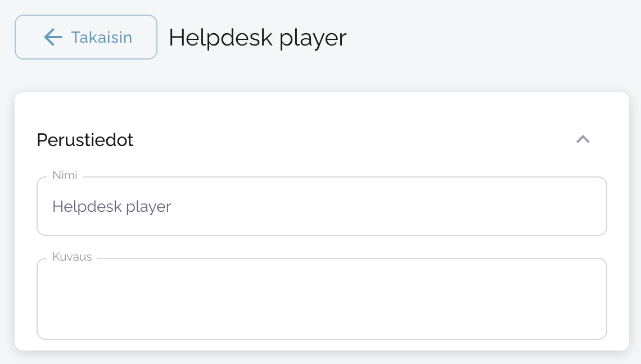Click the Perustiedot section heading
The width and height of the screenshot is (641, 364).
click(x=85, y=140)
